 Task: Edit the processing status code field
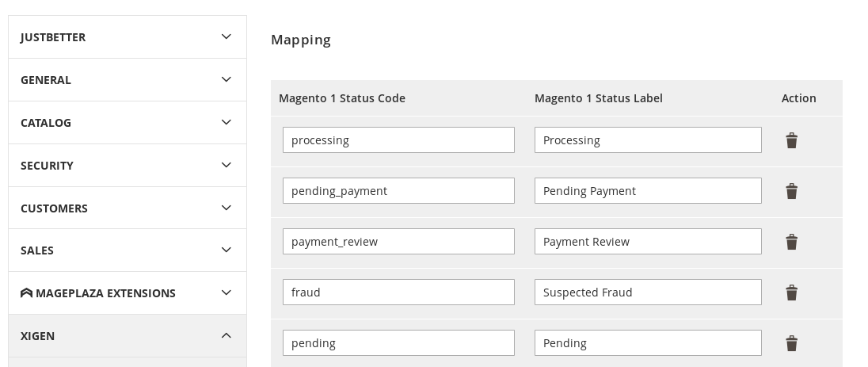tap(398, 140)
